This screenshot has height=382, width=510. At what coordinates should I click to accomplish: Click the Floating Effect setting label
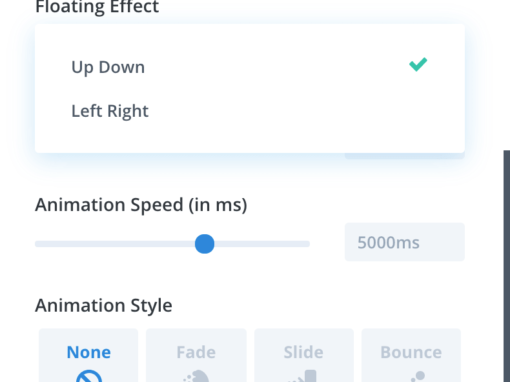97,7
